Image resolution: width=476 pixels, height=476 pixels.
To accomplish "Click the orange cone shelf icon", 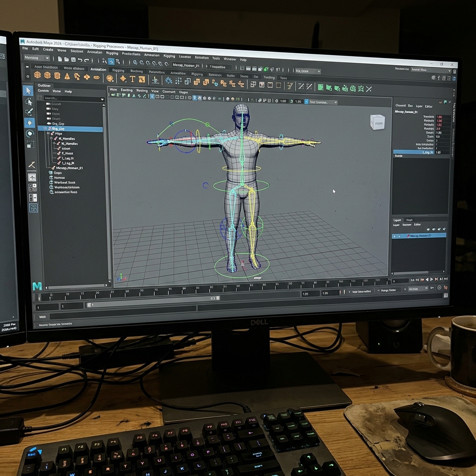I will pyautogui.click(x=67, y=76).
